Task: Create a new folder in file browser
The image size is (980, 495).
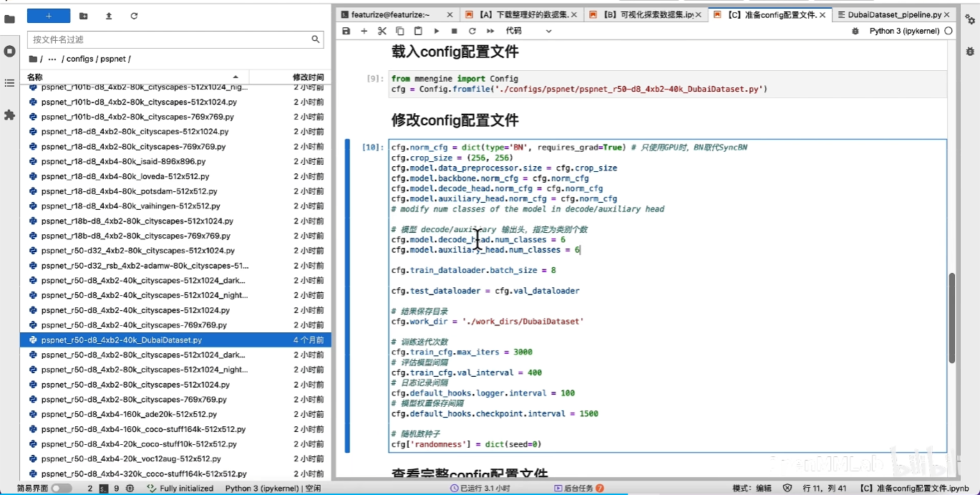Action: click(x=82, y=16)
